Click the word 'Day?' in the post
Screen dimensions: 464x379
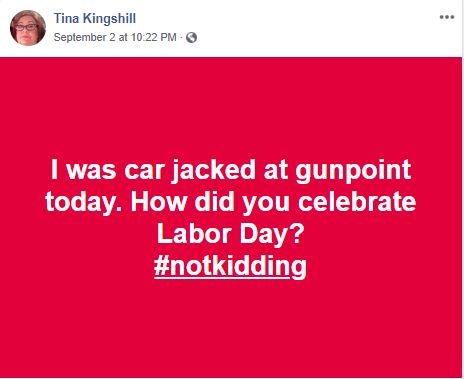[x=272, y=235]
